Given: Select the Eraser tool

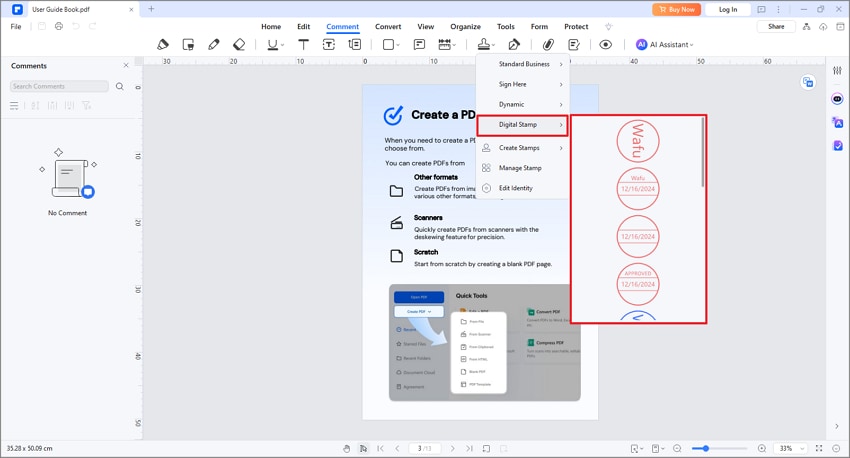Looking at the screenshot, I should 239,44.
